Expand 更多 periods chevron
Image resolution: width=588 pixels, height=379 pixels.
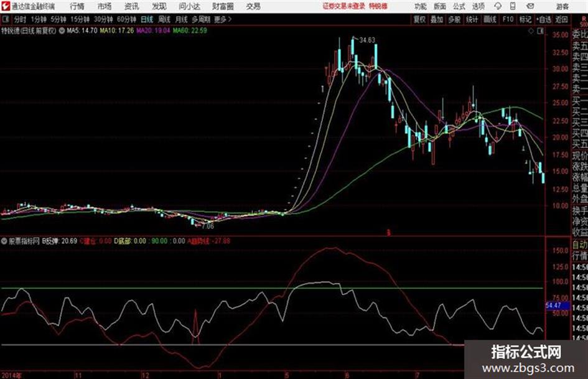tap(223, 19)
